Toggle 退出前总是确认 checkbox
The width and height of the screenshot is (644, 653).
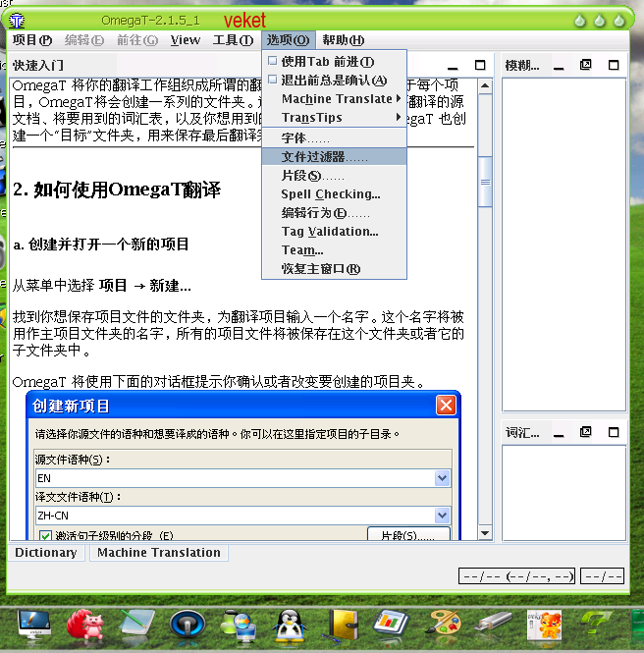pyautogui.click(x=272, y=80)
